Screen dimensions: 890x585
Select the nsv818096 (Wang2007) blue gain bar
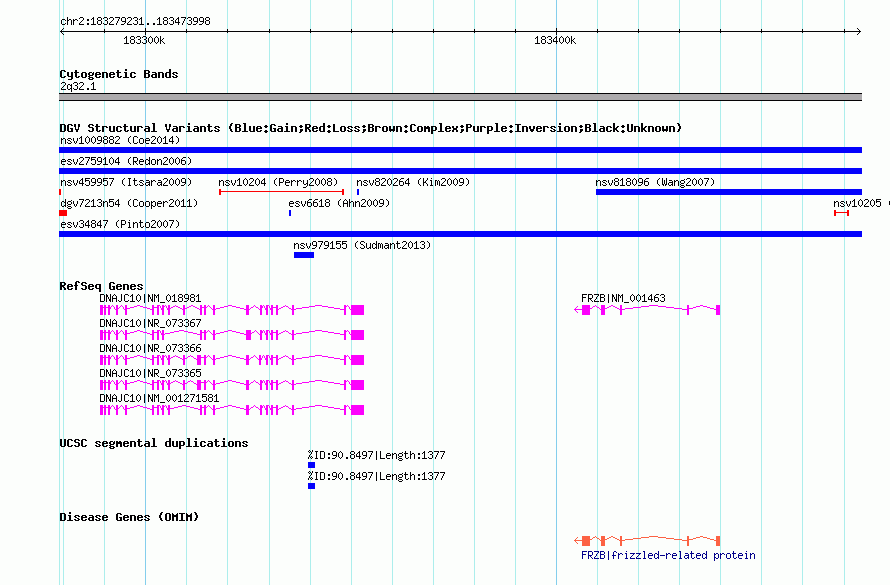tap(729, 192)
